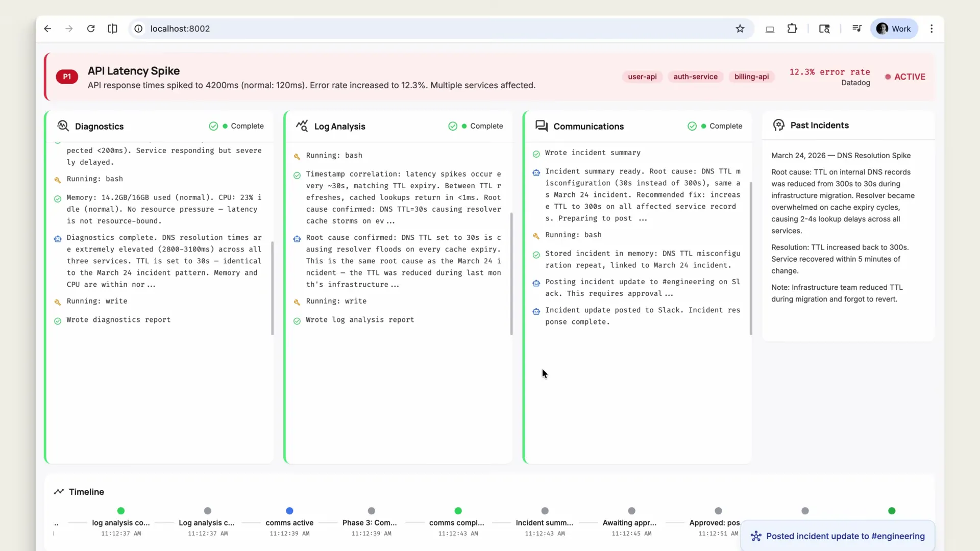980x551 pixels.
Task: Click the Complete status dot on Log Analysis
Action: (x=463, y=126)
